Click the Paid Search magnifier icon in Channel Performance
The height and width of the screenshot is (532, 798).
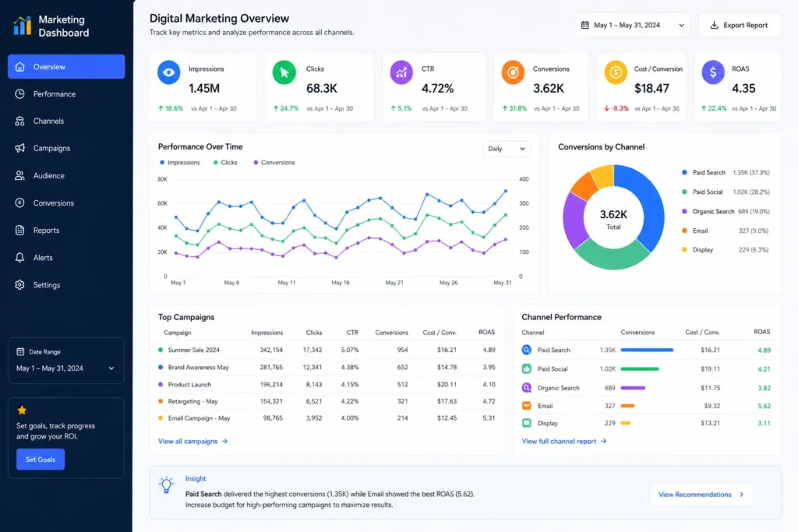(x=527, y=350)
